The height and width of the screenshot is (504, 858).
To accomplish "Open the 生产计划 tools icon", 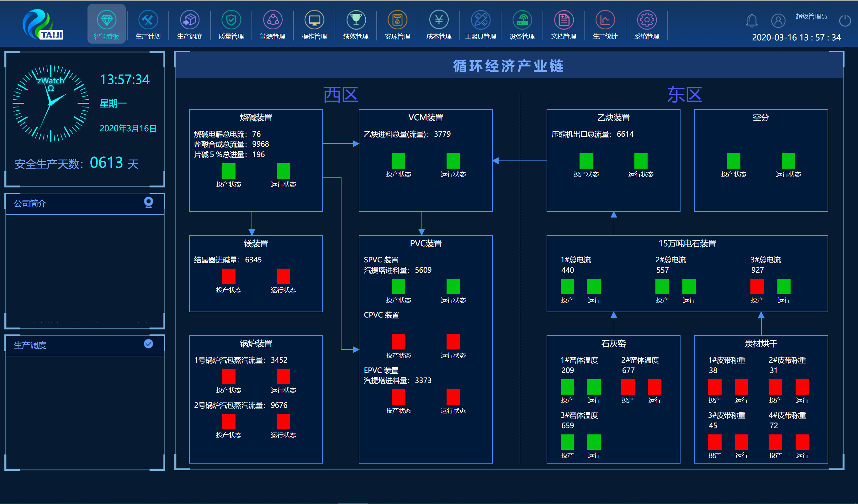I will click(148, 20).
